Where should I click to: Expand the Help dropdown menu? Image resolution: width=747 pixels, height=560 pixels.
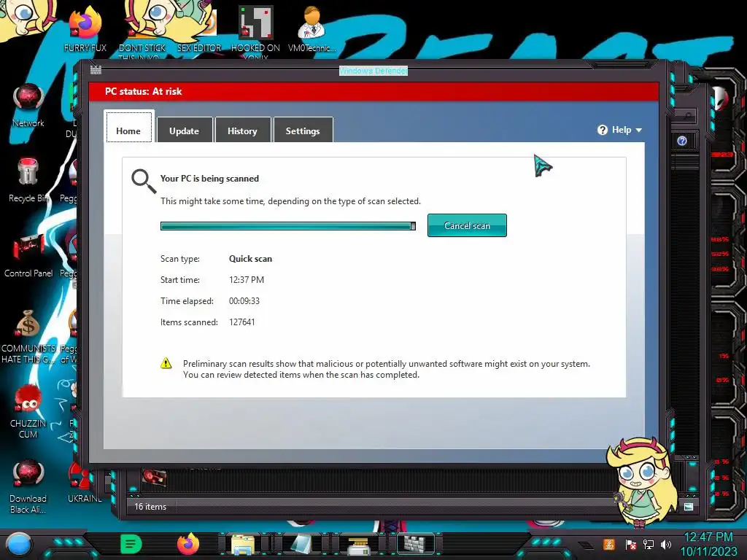pyautogui.click(x=620, y=130)
